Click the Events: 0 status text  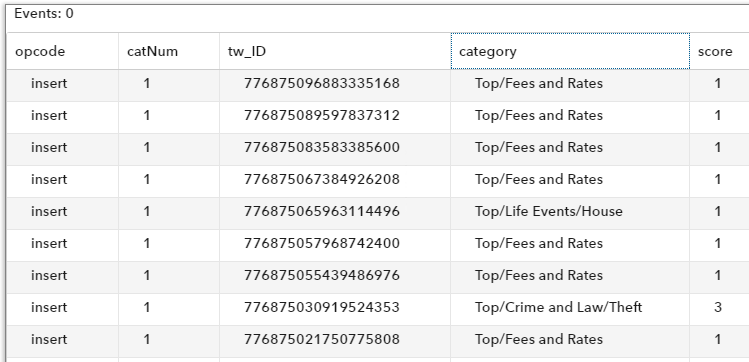(x=44, y=14)
